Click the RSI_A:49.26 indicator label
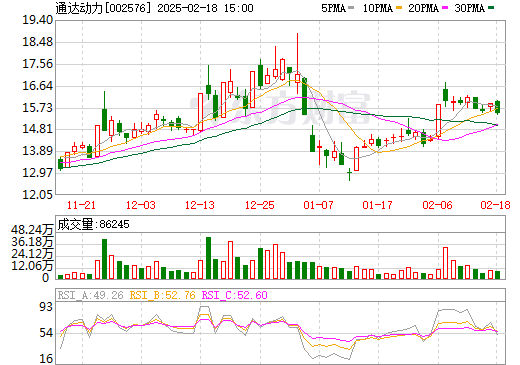Image resolution: width=520 pixels, height=365 pixels. coord(90,295)
